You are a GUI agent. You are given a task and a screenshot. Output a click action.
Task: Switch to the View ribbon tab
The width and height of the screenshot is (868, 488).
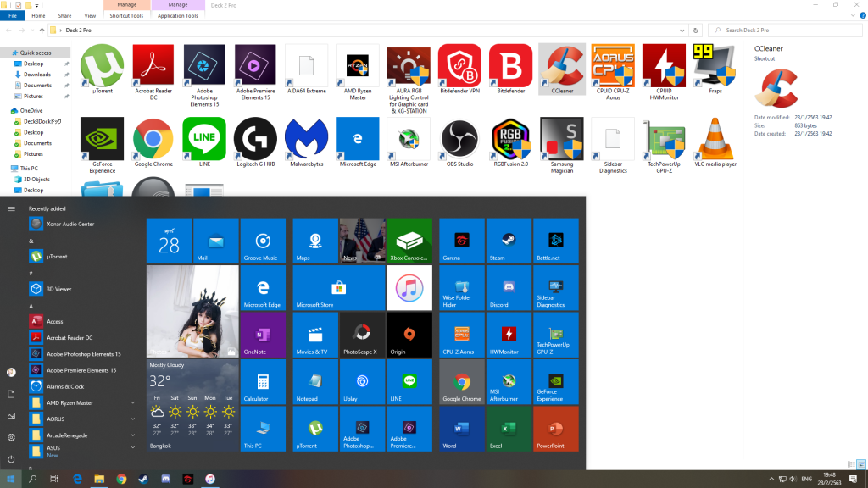[90, 15]
